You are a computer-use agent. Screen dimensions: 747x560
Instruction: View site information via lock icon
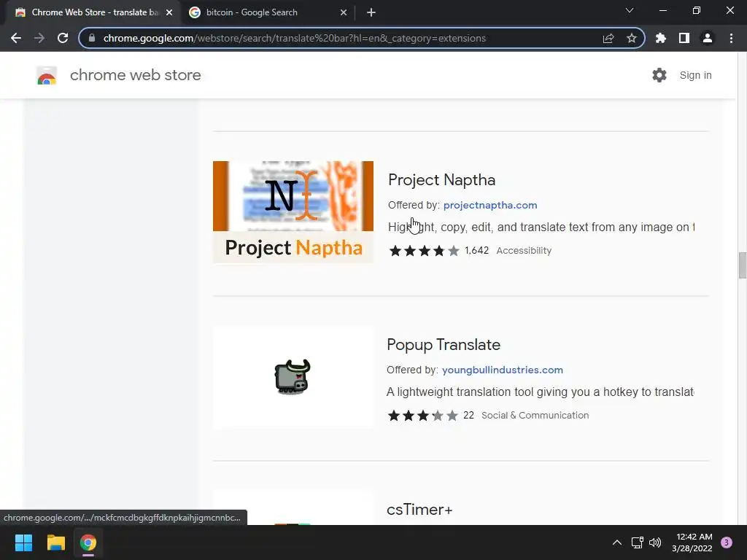(x=92, y=38)
